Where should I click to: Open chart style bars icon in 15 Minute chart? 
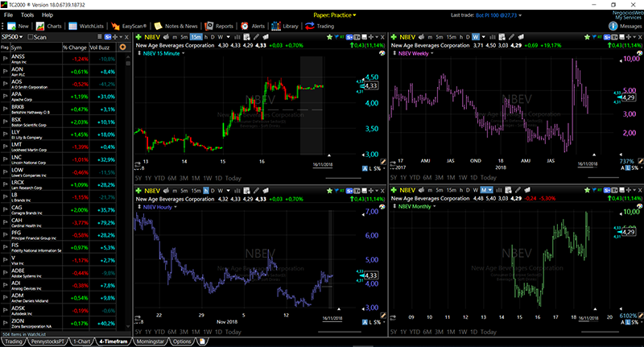click(237, 37)
